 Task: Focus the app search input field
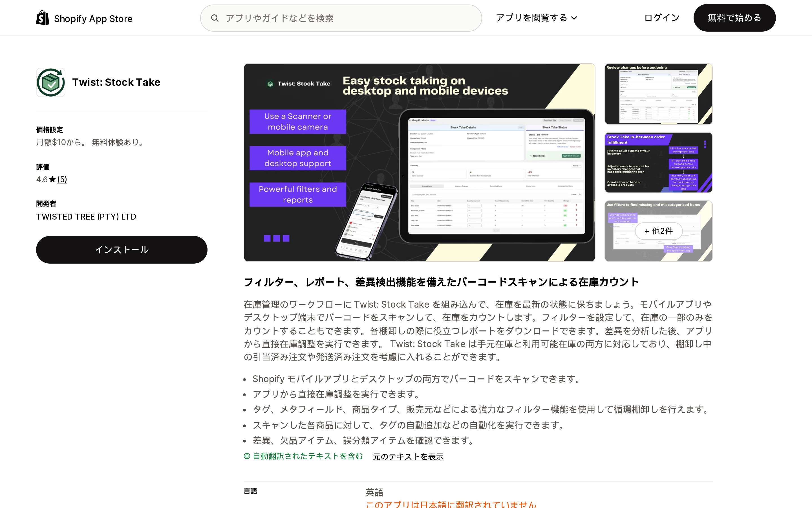(x=341, y=18)
